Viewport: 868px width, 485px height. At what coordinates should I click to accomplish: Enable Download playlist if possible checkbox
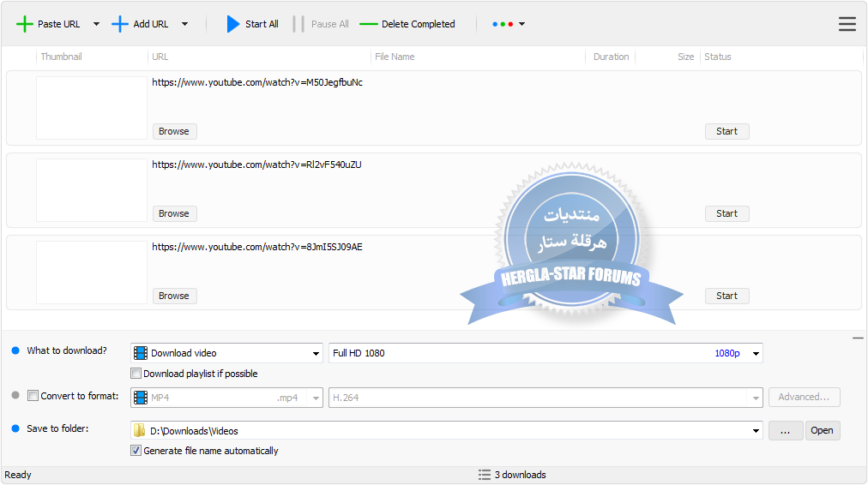tap(136, 374)
